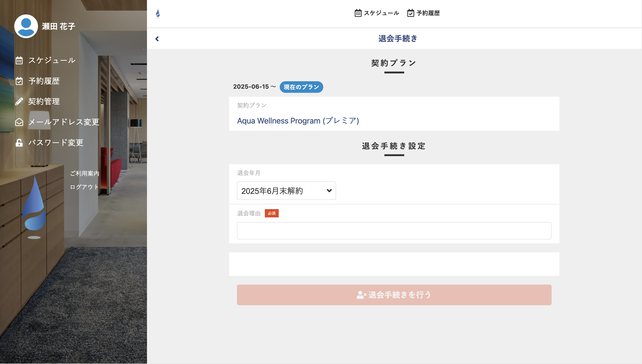642x364 pixels.
Task: Click the calendar-check icon in the top header 予約履歴
Action: 411,13
